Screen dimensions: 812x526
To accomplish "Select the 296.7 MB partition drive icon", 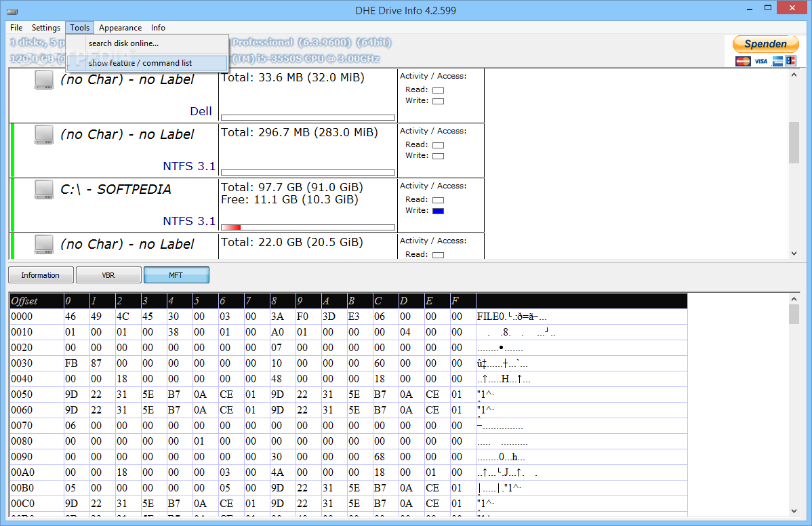I will click(44, 135).
